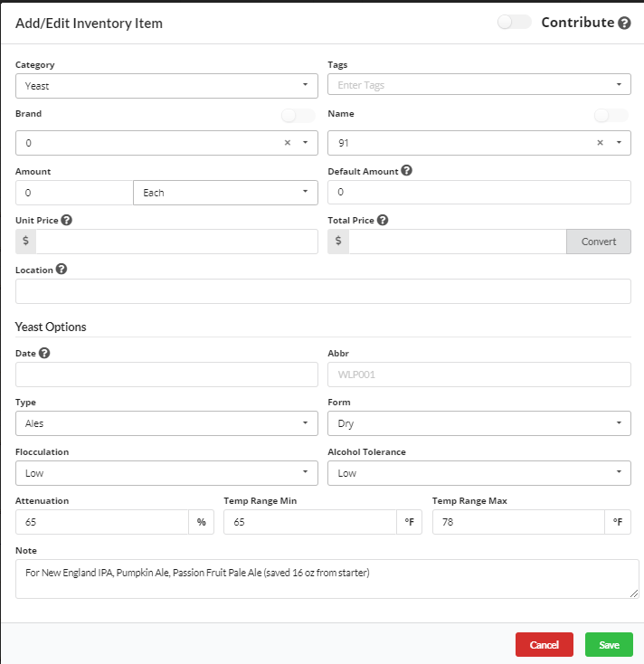Image resolution: width=644 pixels, height=664 pixels.
Task: Click the Amount input field
Action: [74, 193]
